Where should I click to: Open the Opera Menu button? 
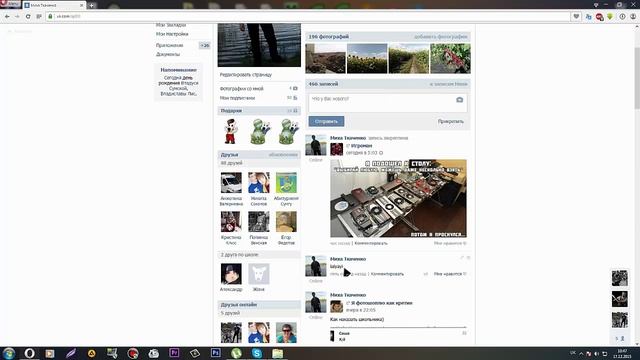10,4
